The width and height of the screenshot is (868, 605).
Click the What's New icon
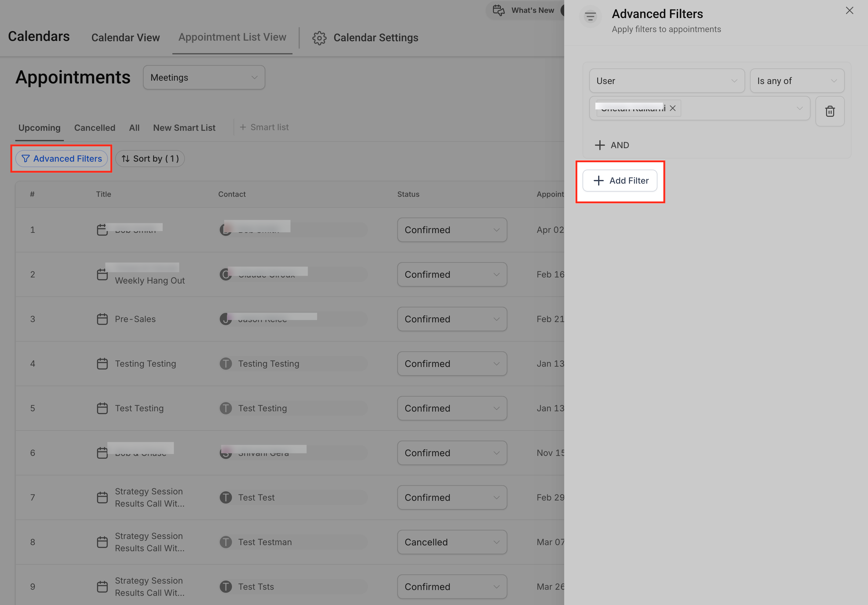click(x=499, y=10)
